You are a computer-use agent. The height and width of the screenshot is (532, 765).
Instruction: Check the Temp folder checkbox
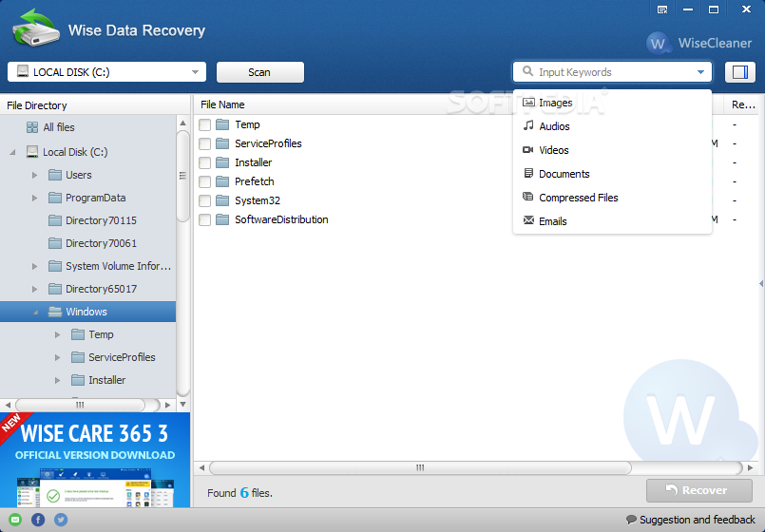(x=205, y=124)
